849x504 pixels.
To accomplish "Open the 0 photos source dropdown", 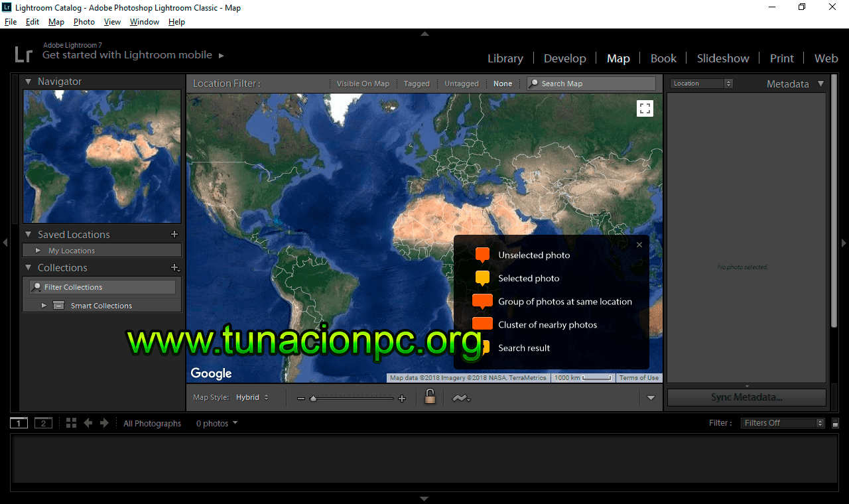I will click(217, 423).
